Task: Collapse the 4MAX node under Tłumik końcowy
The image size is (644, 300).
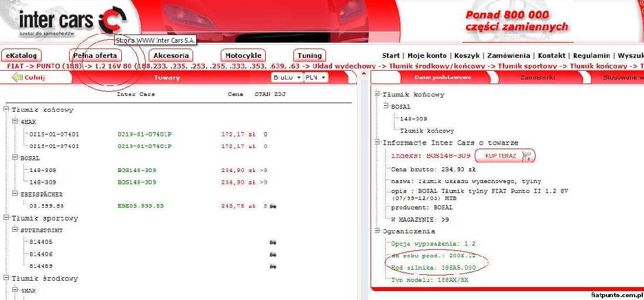Action: (x=15, y=122)
